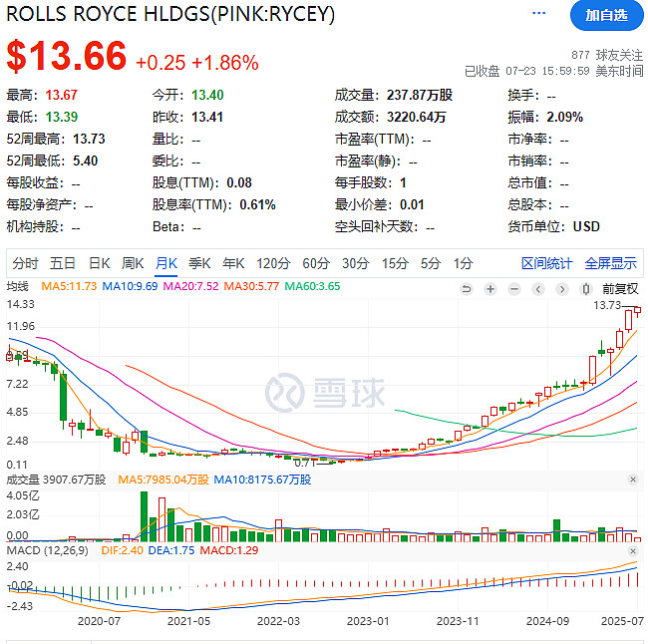
Task: Click the 加自选 add-to-watchlist button
Action: click(607, 16)
